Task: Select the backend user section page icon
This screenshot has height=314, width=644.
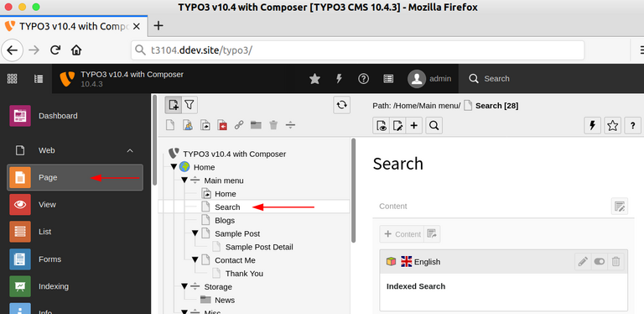Action: [187, 125]
